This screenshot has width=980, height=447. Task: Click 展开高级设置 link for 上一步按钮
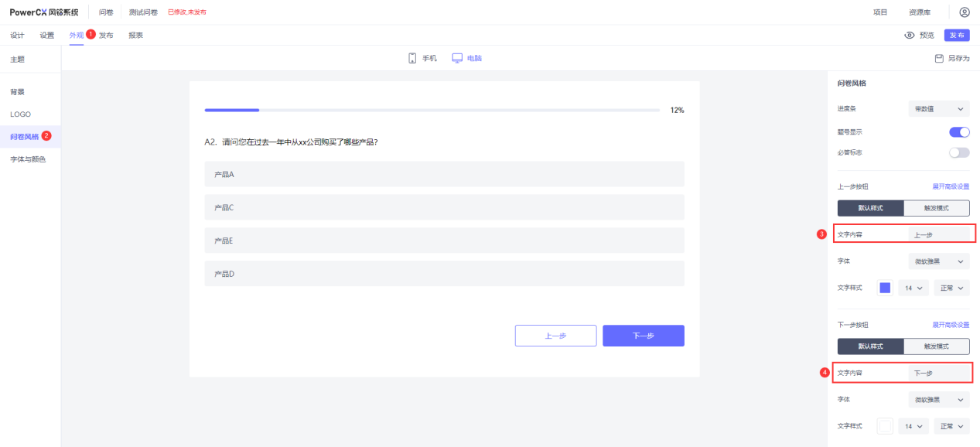tap(950, 186)
